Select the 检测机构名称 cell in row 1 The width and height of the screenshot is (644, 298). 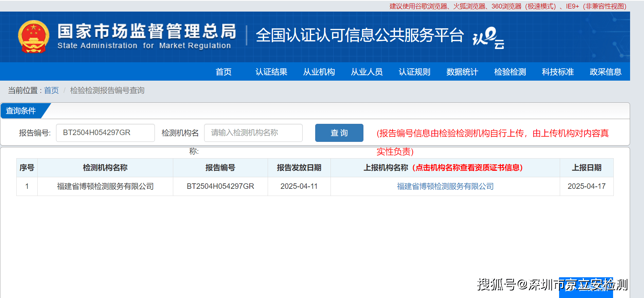(x=105, y=186)
